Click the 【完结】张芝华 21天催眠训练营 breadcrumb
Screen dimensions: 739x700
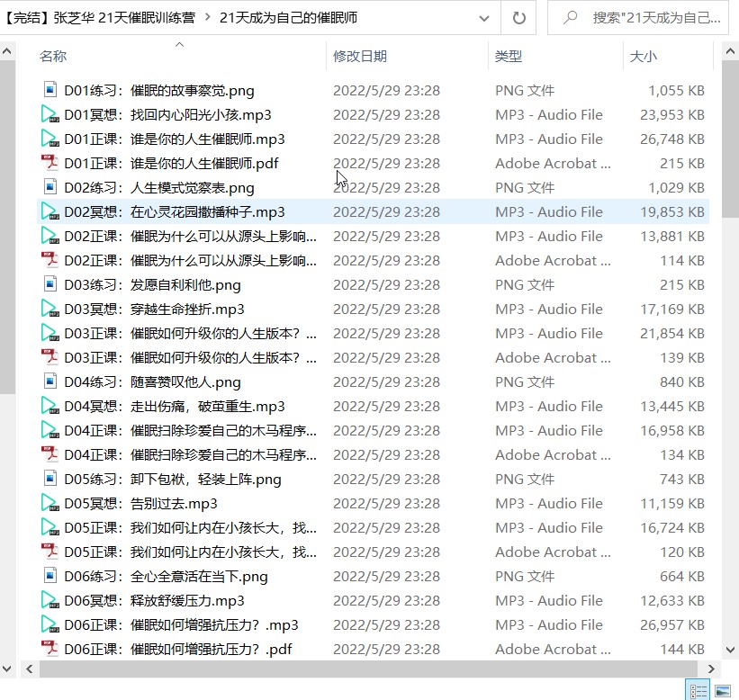(99, 18)
